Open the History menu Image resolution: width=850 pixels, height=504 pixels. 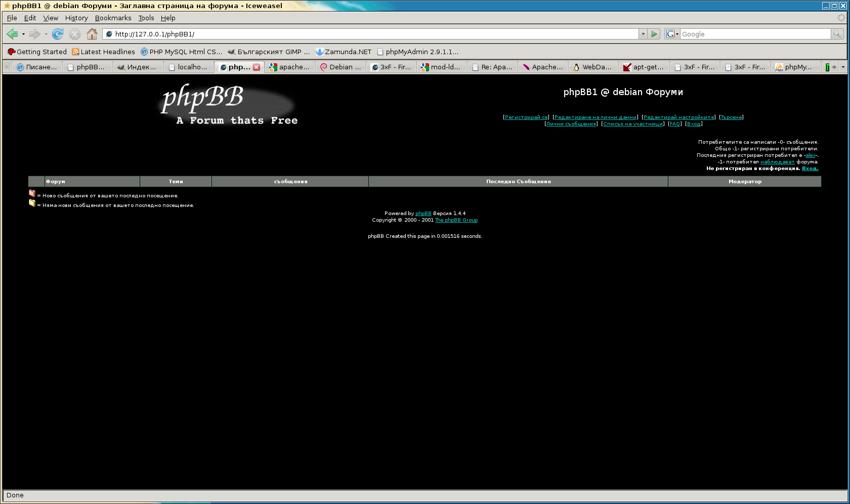tap(76, 18)
